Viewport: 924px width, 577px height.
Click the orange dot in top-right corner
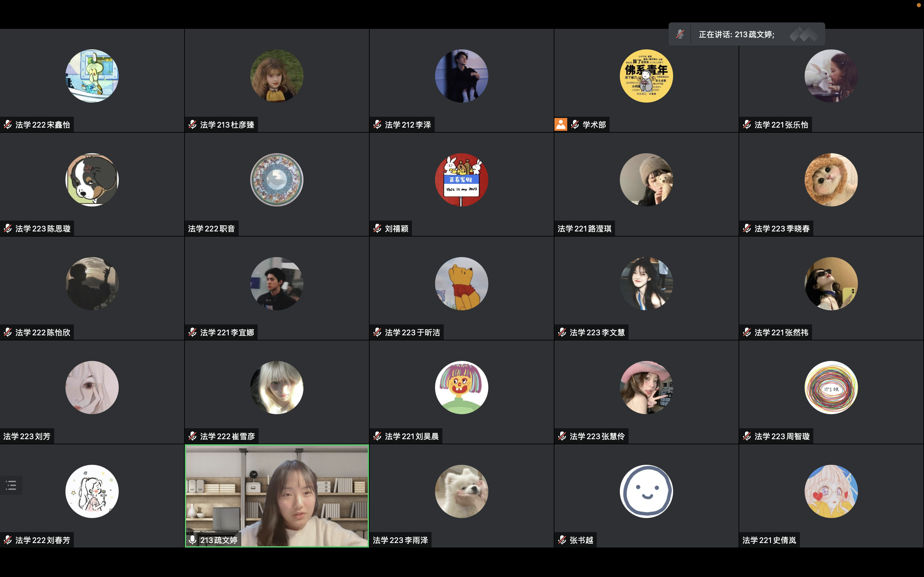click(x=919, y=5)
